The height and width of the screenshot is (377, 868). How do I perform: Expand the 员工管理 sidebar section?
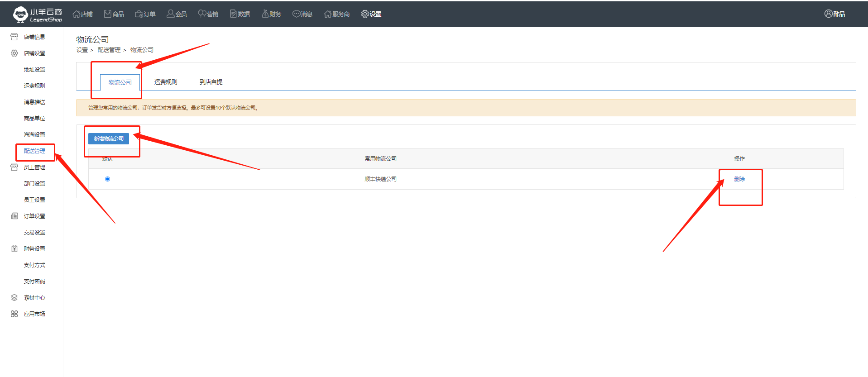(x=34, y=167)
